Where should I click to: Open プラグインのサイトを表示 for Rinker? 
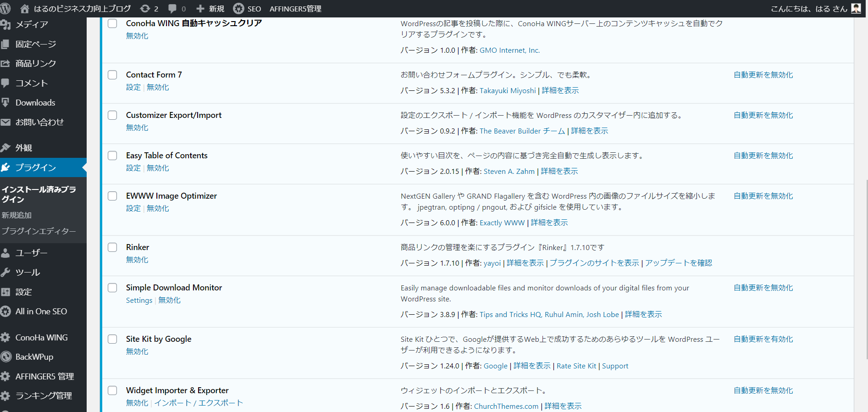click(594, 263)
